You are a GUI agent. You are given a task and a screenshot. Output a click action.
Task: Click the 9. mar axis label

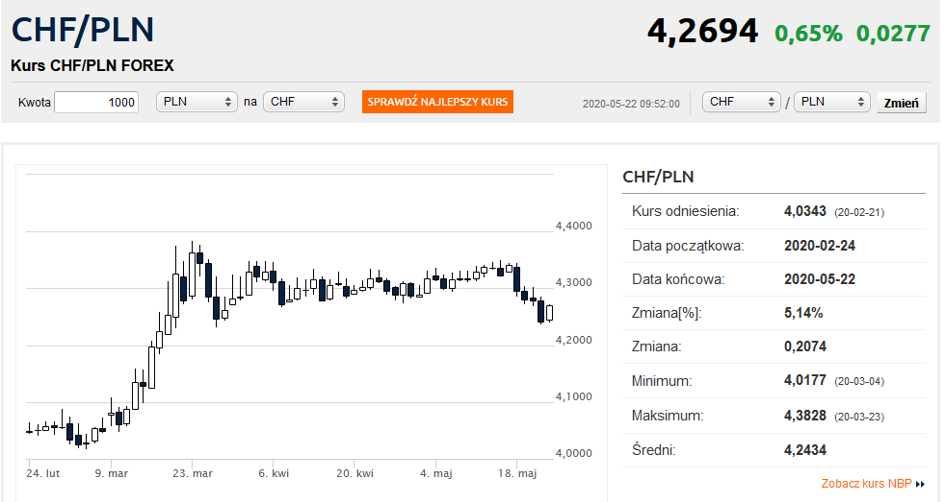pos(111,474)
